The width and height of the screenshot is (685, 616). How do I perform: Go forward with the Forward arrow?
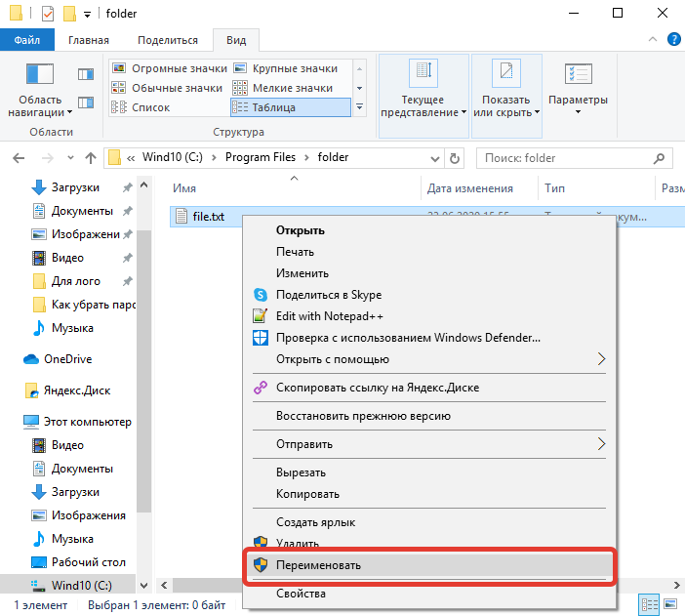pos(47,158)
